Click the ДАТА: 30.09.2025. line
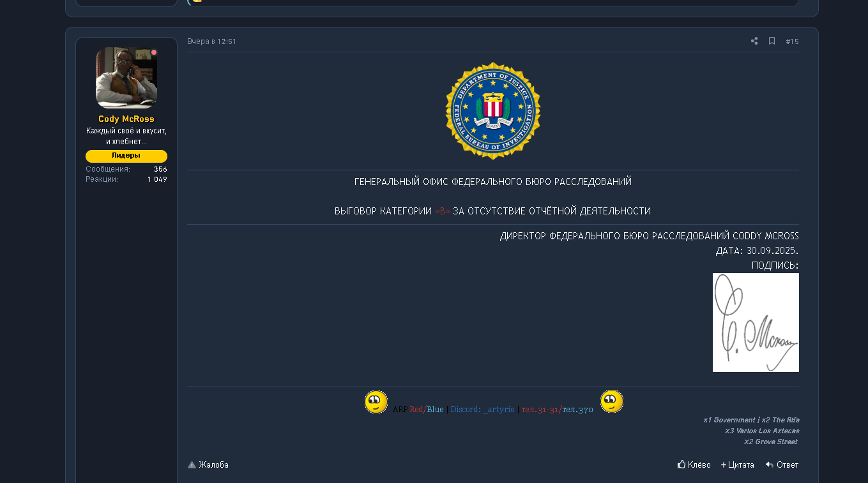868x483 pixels. [758, 251]
